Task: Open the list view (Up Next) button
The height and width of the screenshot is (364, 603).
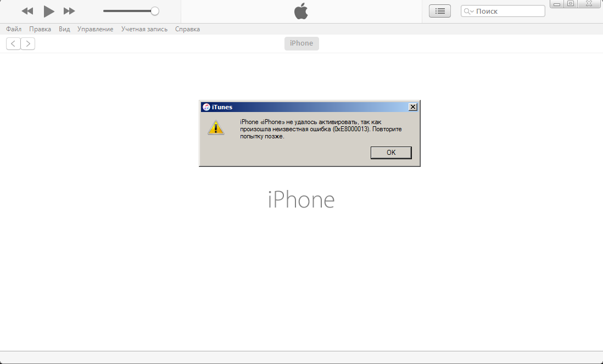Action: (x=439, y=11)
